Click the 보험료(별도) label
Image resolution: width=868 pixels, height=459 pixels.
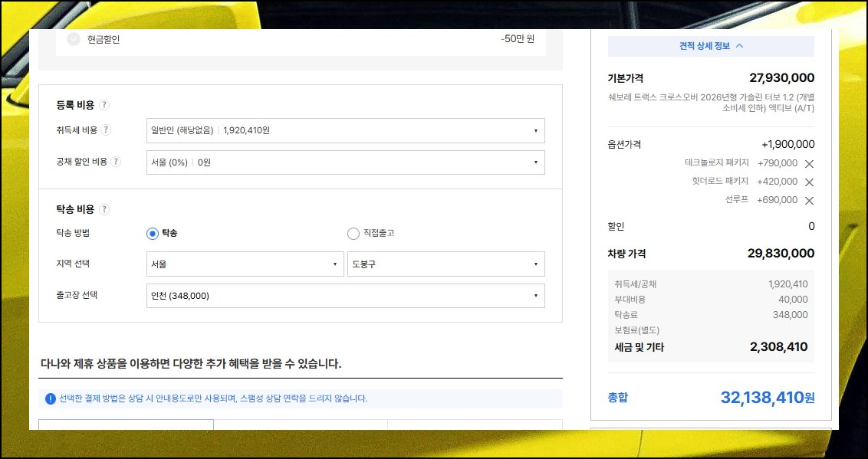(636, 330)
